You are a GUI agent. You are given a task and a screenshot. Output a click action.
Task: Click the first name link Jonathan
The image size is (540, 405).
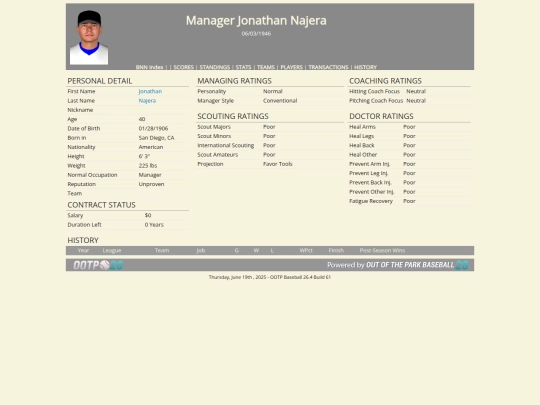150,91
